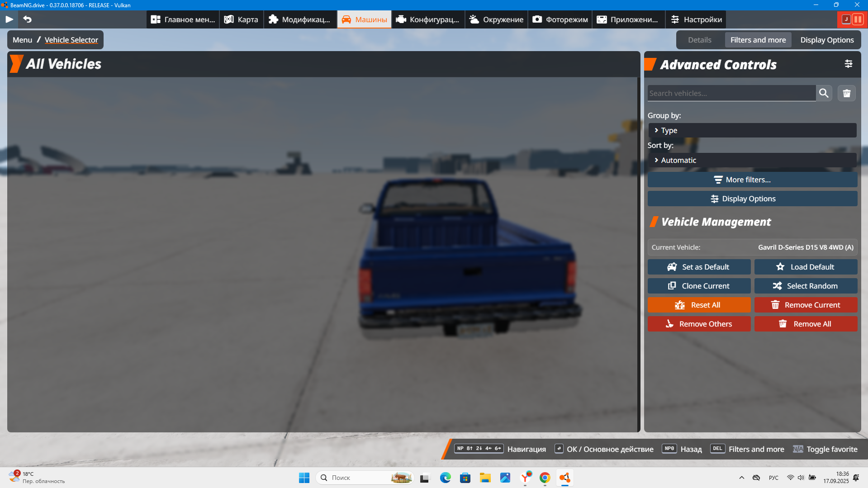Image resolution: width=868 pixels, height=488 pixels.
Task: Open the Модификации tab
Action: point(300,19)
